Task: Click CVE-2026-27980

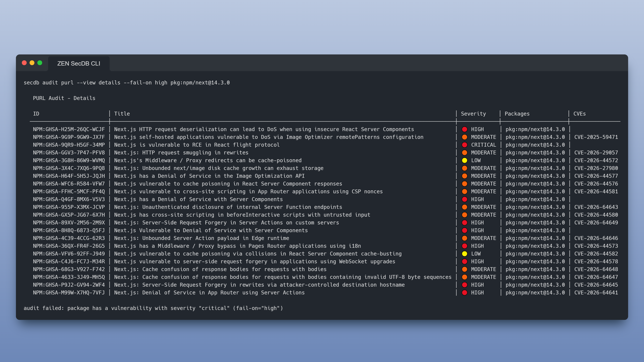Action: tap(596, 168)
